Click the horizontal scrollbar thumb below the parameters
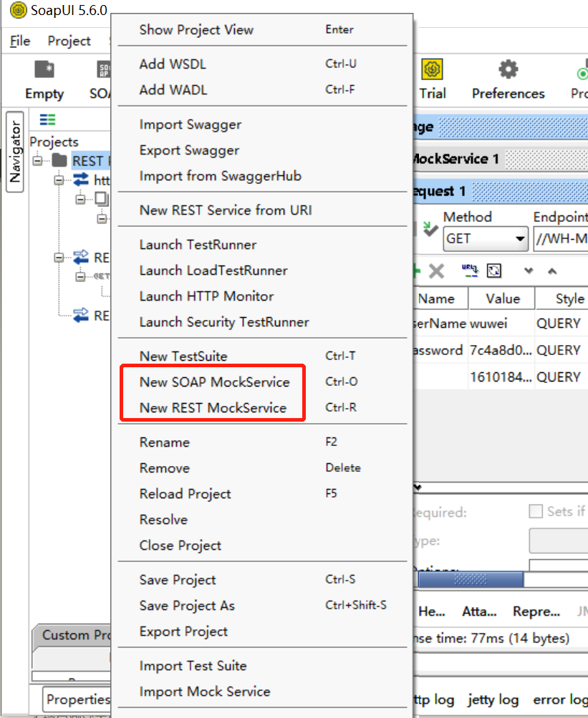This screenshot has height=718, width=588. click(x=471, y=579)
